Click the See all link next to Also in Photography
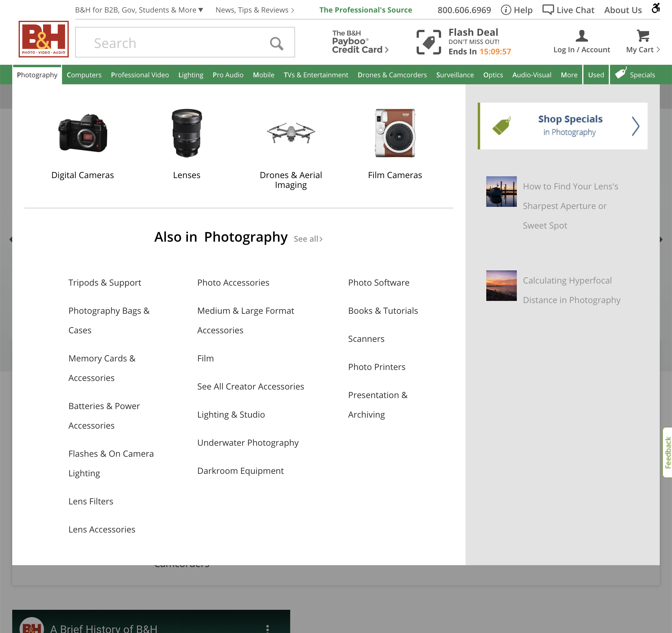This screenshot has width=672, height=633. pyautogui.click(x=307, y=238)
